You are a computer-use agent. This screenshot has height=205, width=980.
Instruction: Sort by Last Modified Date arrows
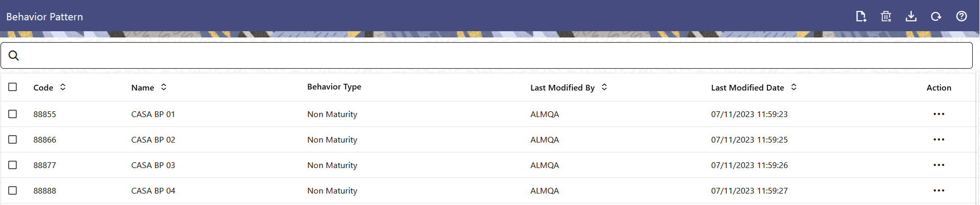(x=794, y=87)
